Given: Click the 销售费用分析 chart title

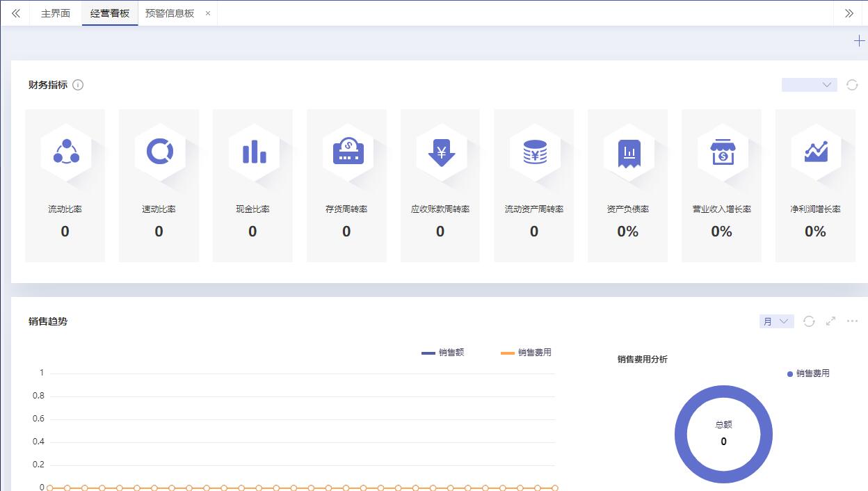Looking at the screenshot, I should pos(643,360).
